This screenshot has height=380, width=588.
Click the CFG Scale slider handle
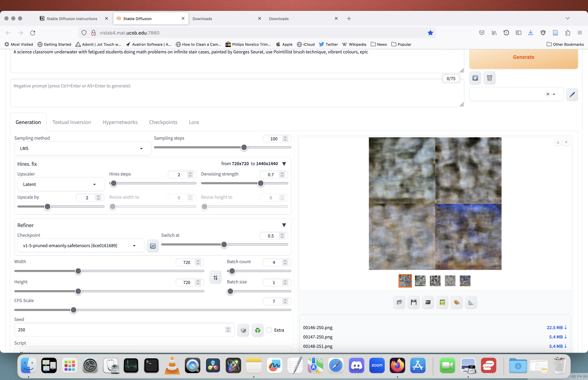[73, 310]
